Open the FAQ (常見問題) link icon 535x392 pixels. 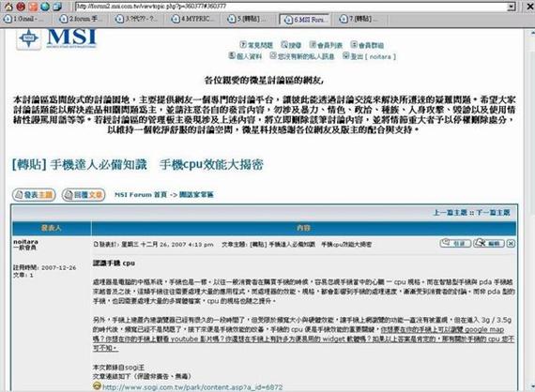243,44
